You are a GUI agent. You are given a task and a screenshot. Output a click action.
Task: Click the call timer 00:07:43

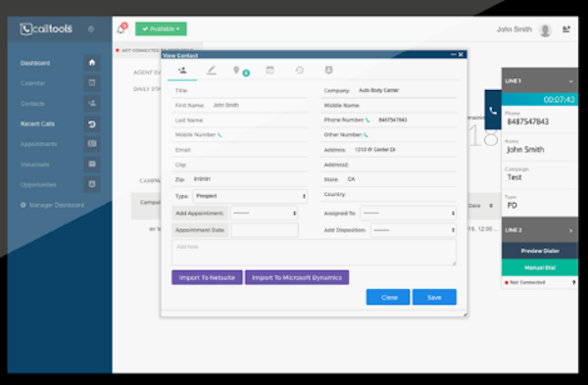(559, 100)
